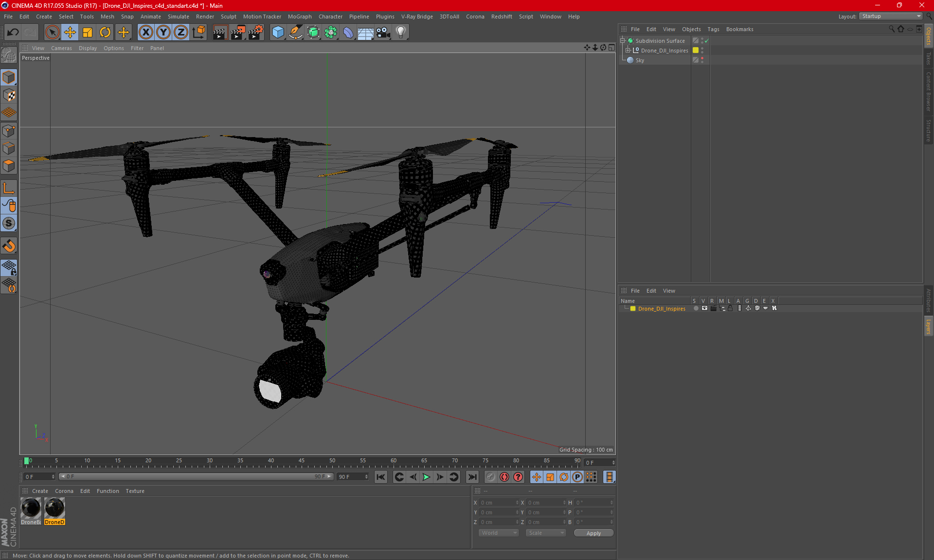The width and height of the screenshot is (934, 560).
Task: Switch to Edges mode
Action: pos(9,148)
